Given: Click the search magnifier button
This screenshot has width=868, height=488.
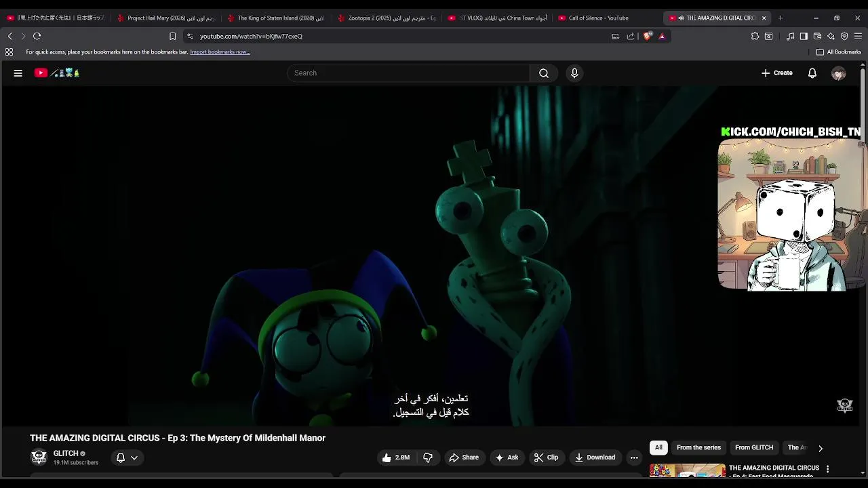Looking at the screenshot, I should (544, 73).
